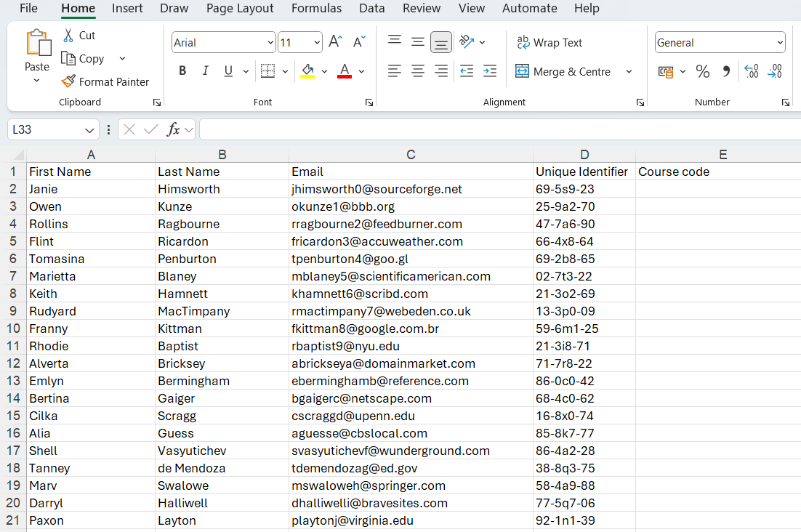
Task: Select row 10 header
Action: (x=13, y=329)
